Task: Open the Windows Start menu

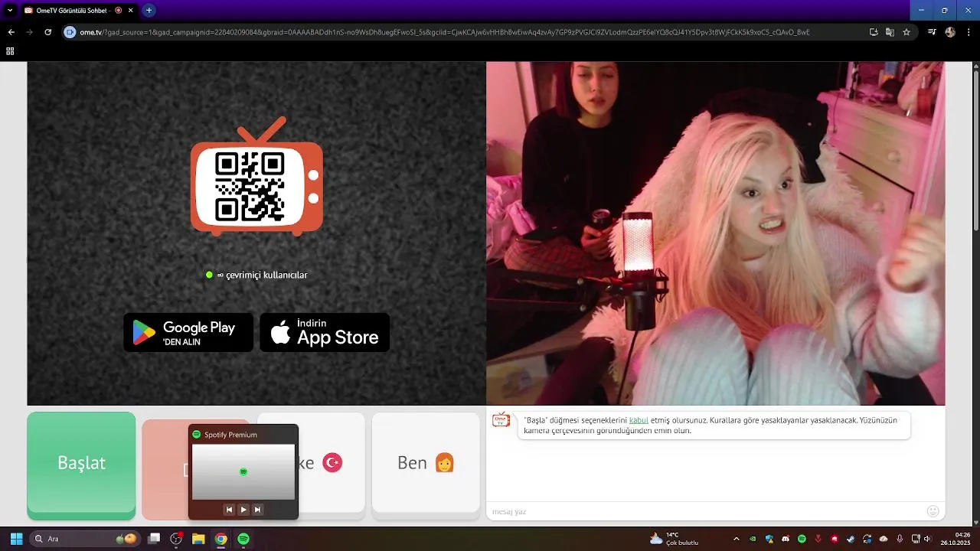Action: [x=16, y=539]
